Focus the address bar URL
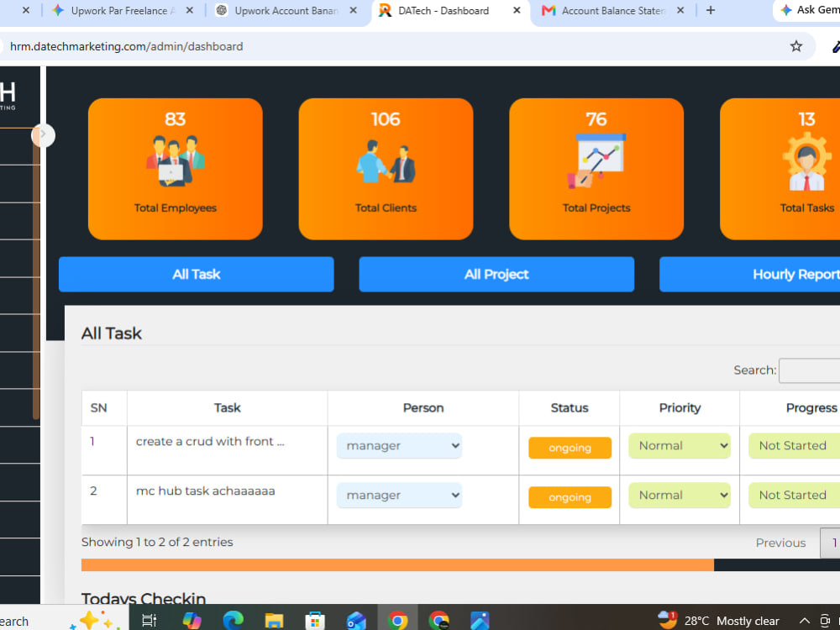 [x=127, y=46]
